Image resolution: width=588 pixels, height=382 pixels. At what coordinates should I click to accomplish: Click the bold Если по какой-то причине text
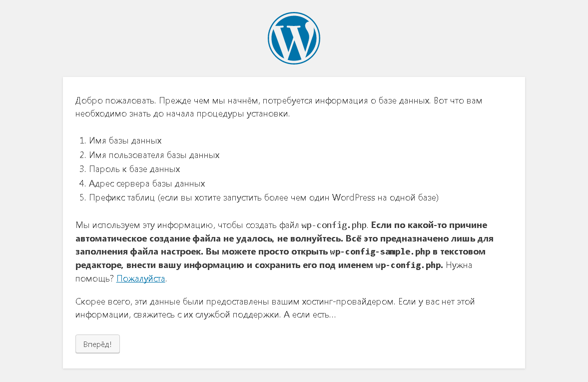[429, 225]
